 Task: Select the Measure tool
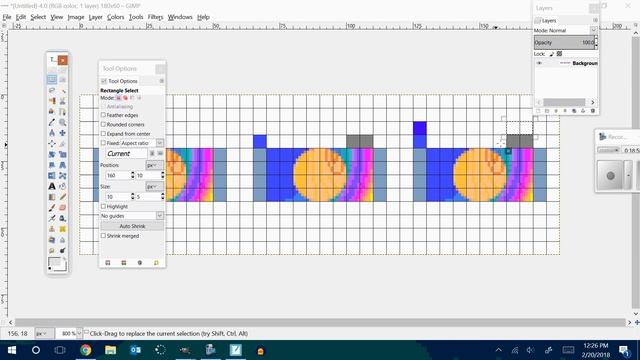point(52,133)
